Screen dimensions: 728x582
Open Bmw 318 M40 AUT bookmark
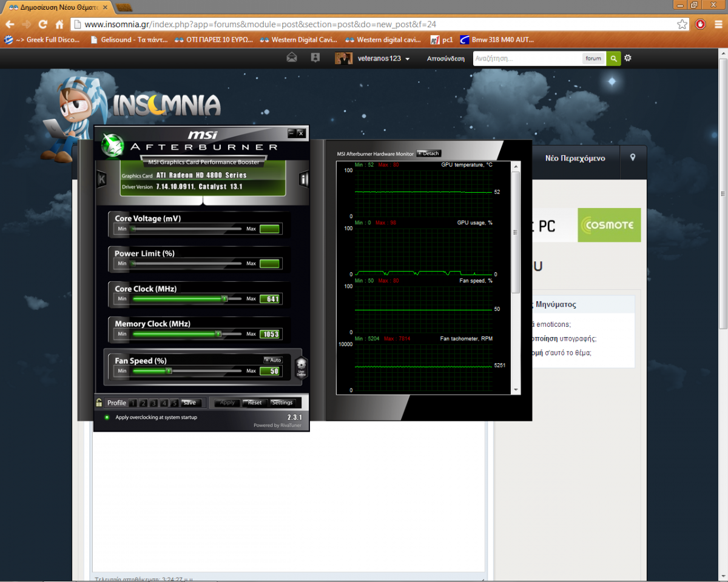pyautogui.click(x=497, y=40)
